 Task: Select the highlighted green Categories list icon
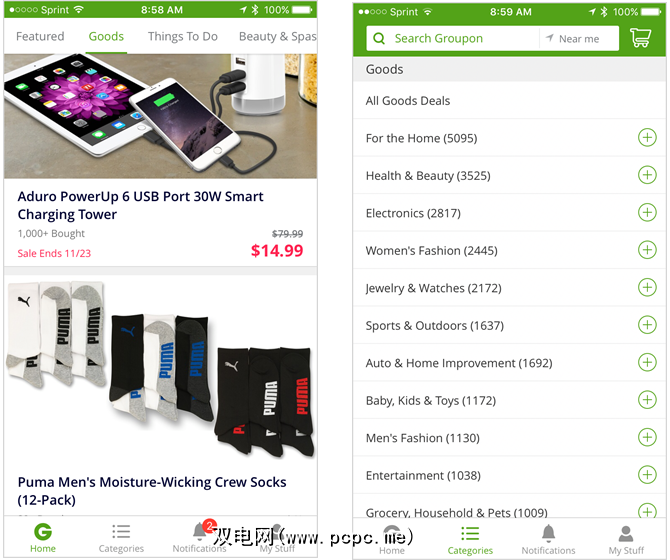click(470, 534)
